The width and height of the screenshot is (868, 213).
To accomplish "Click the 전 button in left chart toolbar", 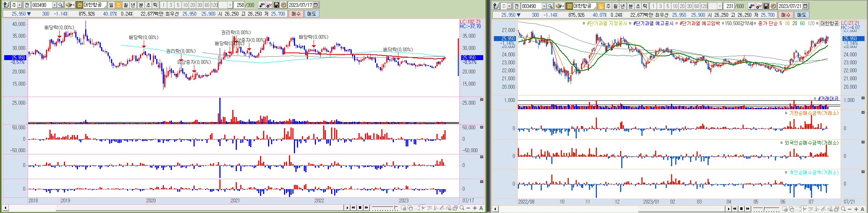I will click(x=27, y=5).
